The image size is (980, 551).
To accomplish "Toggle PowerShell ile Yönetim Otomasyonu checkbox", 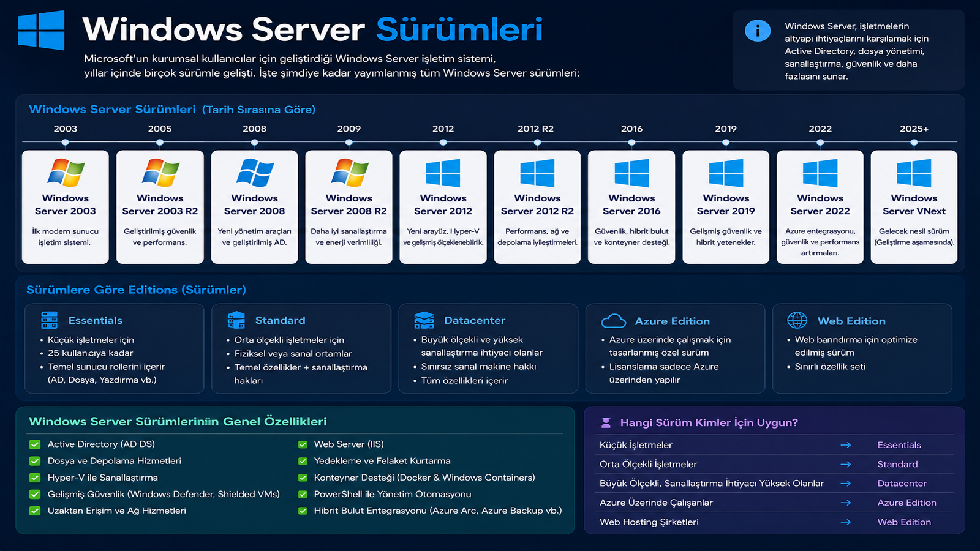I will [303, 494].
